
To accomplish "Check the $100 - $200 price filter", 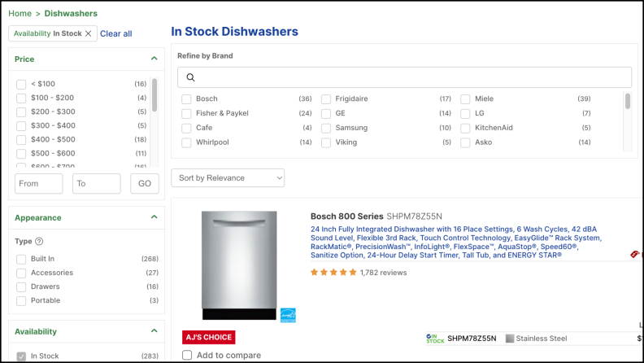I will [21, 98].
